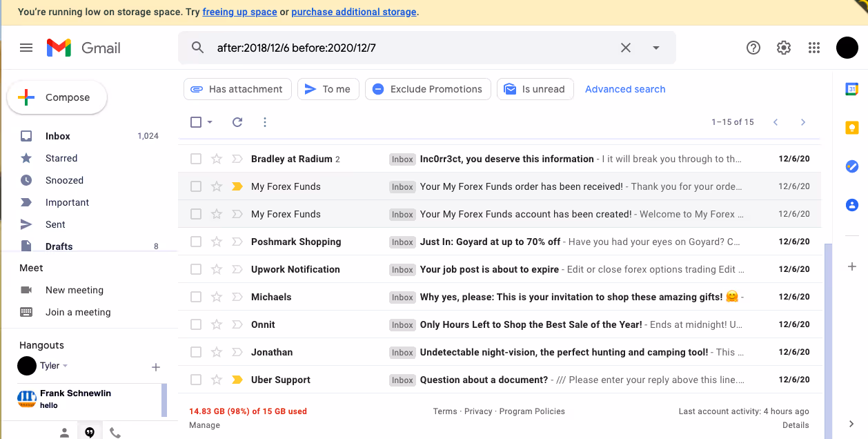
Task: Open the Support help icon
Action: (x=753, y=48)
